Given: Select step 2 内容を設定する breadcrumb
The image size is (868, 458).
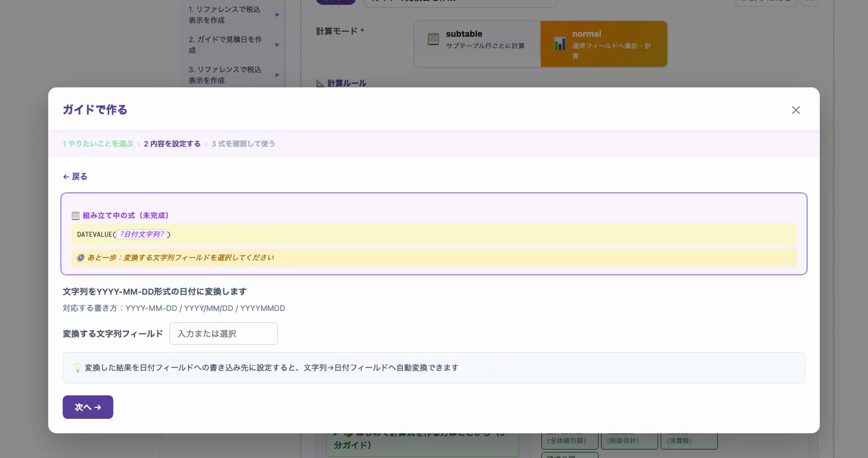Looking at the screenshot, I should pyautogui.click(x=172, y=143).
